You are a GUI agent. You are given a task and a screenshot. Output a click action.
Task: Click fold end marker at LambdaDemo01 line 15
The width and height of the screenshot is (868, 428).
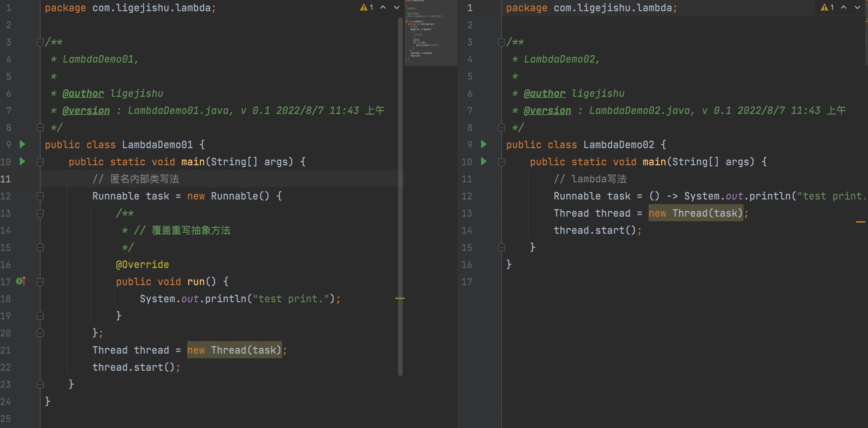(40, 247)
